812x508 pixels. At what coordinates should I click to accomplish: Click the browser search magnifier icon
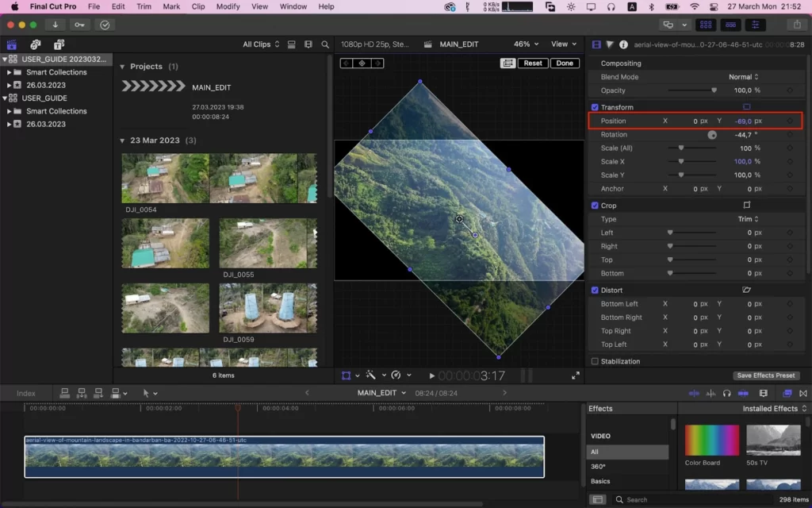[325, 44]
